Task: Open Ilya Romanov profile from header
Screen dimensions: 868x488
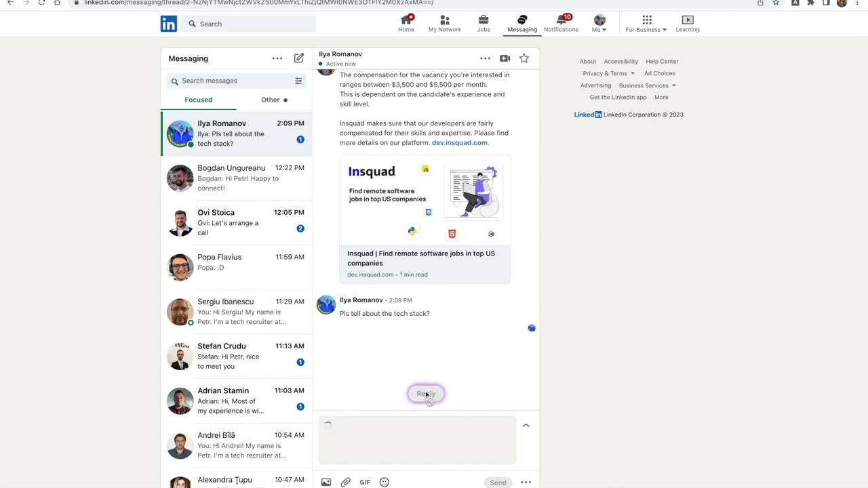Action: click(x=340, y=54)
